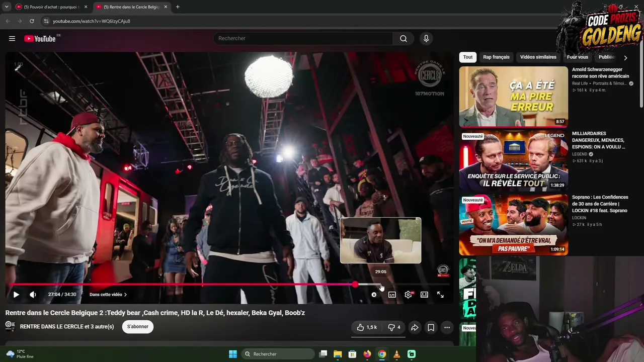
Task: Start voice search with microphone icon
Action: [426, 39]
